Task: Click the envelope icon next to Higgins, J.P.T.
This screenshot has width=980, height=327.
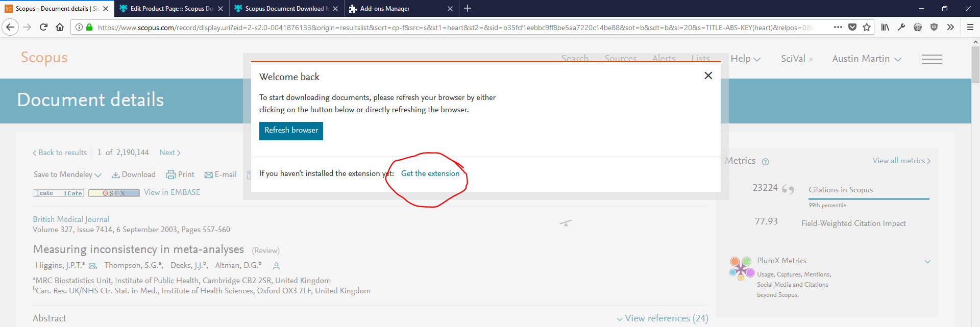Action: pyautogui.click(x=92, y=266)
